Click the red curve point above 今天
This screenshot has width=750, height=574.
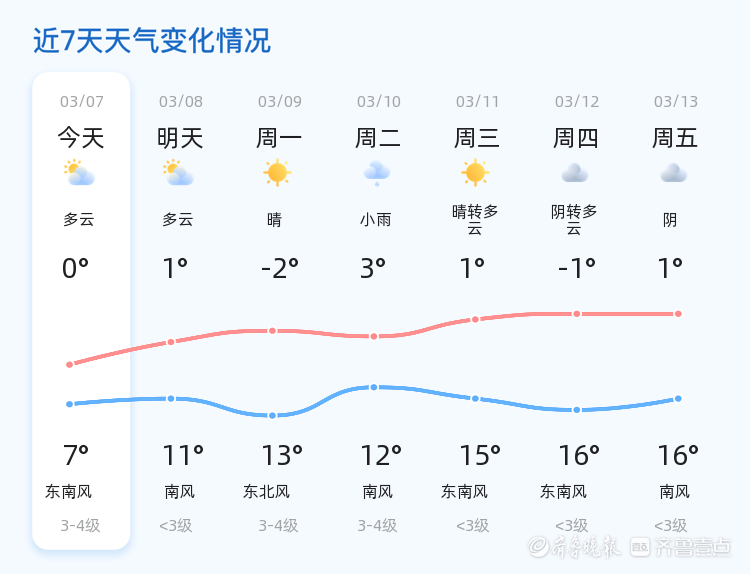pos(70,364)
